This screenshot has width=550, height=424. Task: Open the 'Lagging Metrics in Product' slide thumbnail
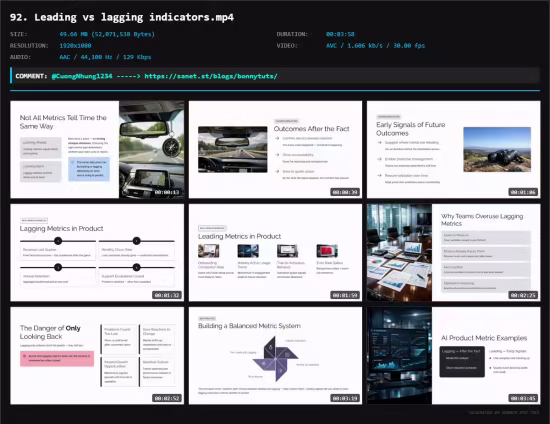tap(97, 253)
